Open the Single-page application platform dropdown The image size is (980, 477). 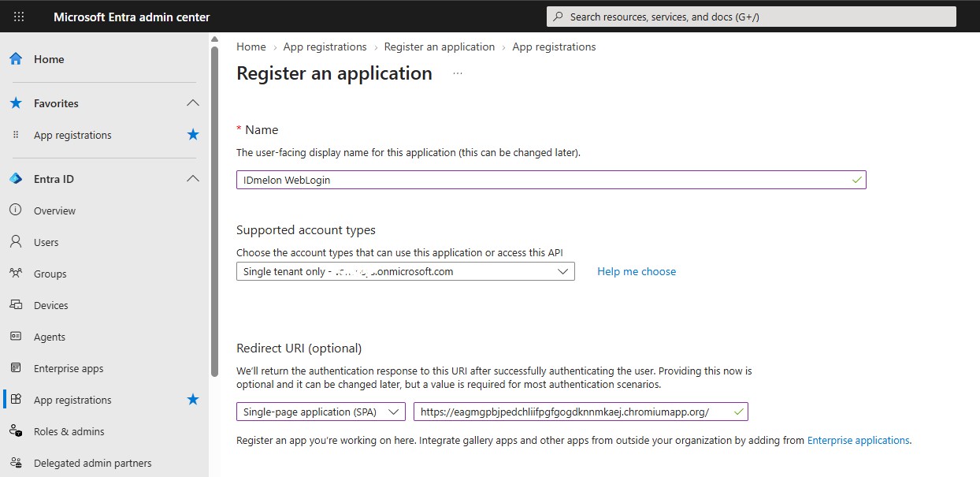click(x=321, y=412)
